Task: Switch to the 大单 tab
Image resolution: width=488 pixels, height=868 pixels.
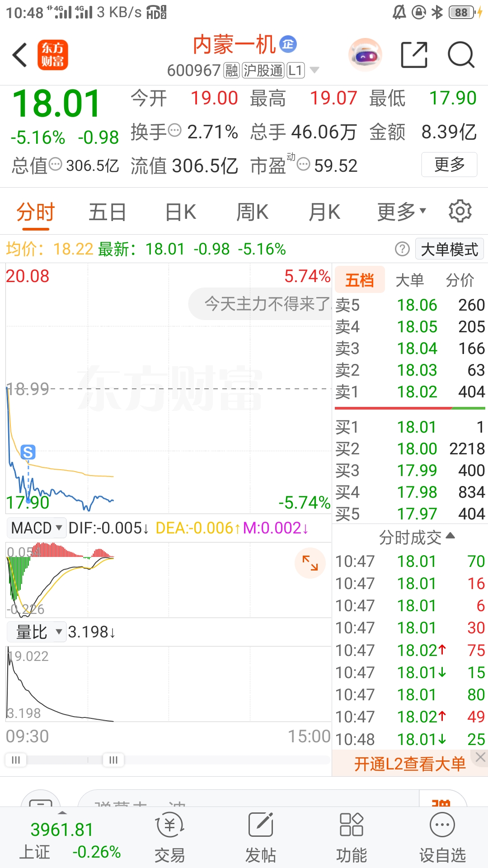Action: 410,280
